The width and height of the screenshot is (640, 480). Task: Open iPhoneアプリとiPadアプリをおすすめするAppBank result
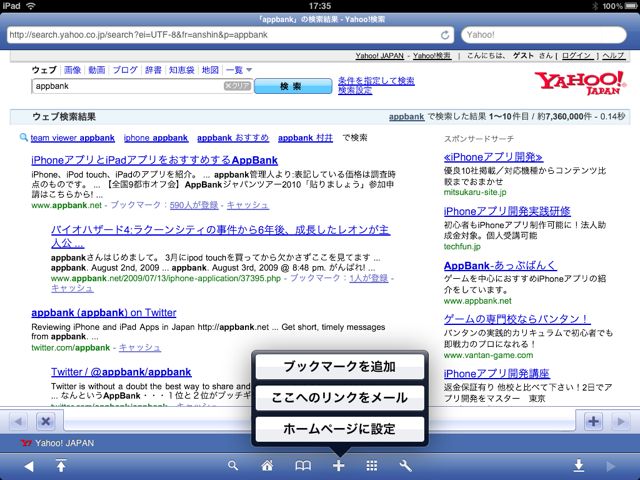(154, 160)
